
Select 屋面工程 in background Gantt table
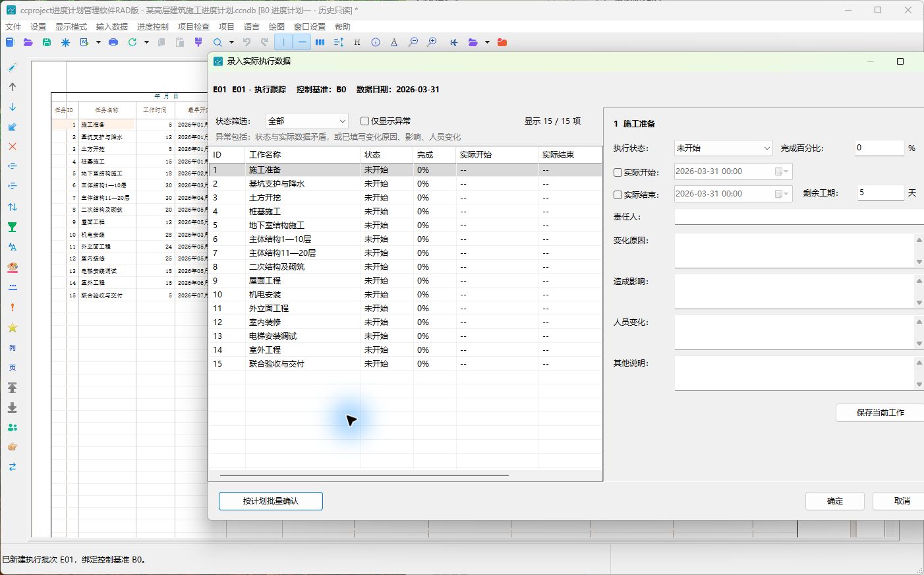click(x=93, y=222)
